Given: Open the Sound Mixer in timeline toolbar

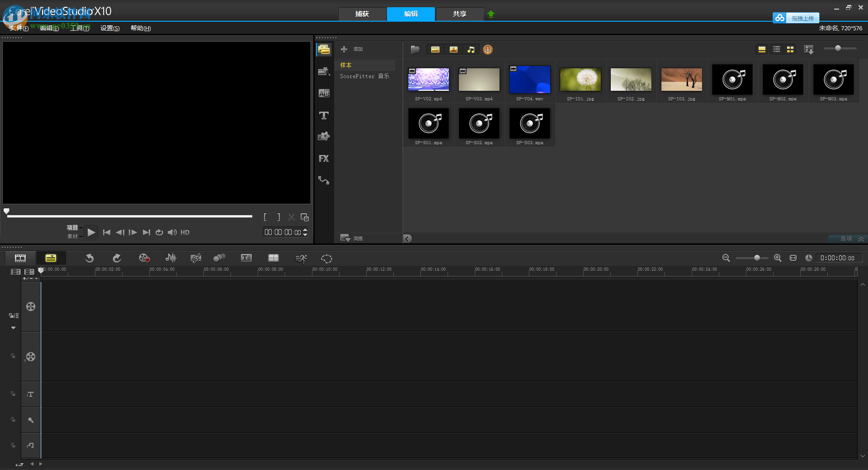Looking at the screenshot, I should tap(171, 258).
